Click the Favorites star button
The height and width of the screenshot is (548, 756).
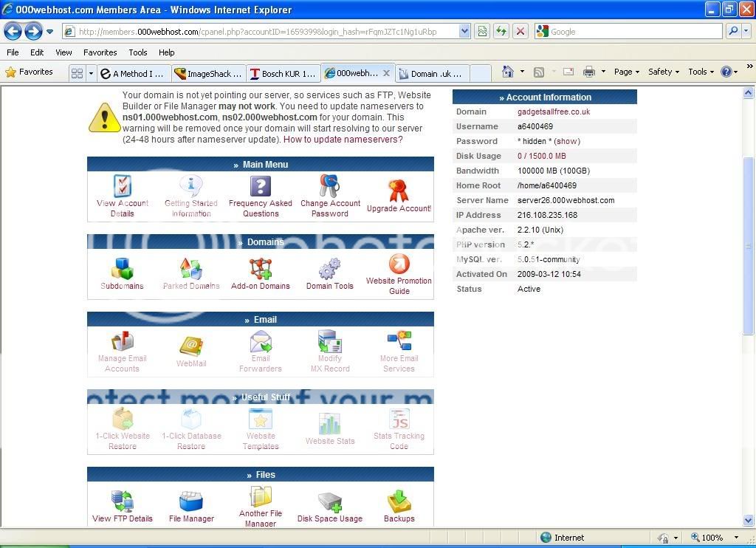(x=29, y=72)
